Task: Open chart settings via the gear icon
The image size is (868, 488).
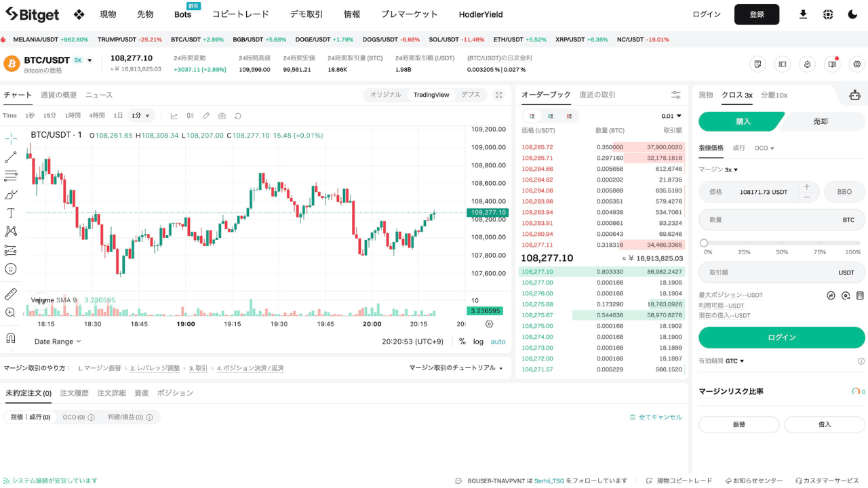Action: [856, 64]
